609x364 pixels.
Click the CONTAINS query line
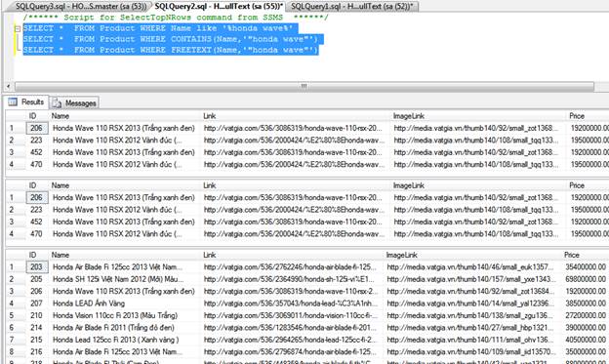[x=171, y=39]
